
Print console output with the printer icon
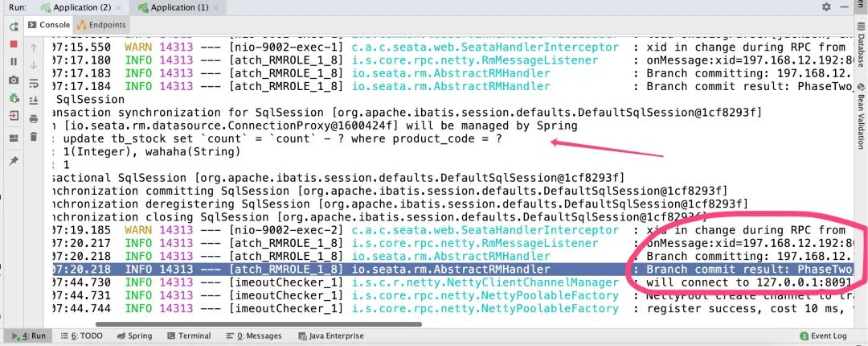tap(33, 118)
